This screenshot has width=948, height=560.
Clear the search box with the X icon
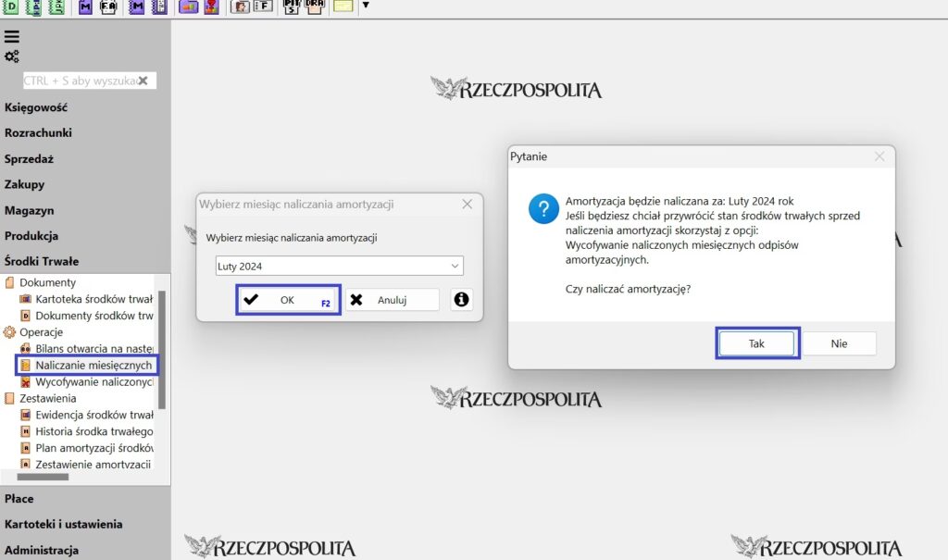pos(143,81)
